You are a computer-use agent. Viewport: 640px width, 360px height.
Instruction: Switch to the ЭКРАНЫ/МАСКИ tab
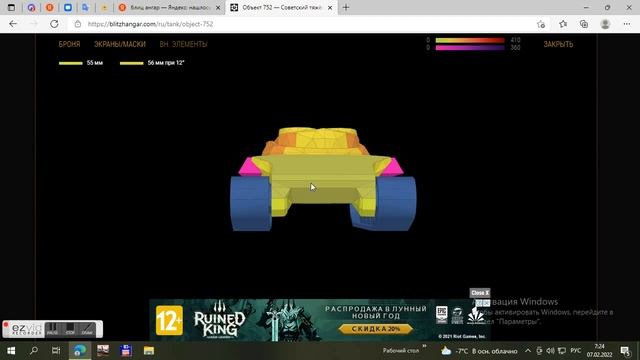coord(120,44)
